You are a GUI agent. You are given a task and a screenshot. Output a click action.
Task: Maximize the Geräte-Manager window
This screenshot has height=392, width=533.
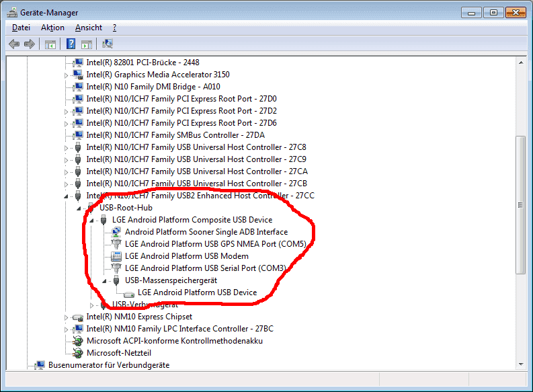click(493, 13)
